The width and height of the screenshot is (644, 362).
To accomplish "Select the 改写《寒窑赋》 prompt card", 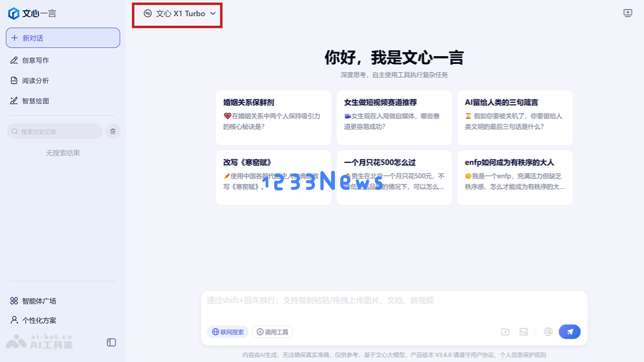I will coord(274,178).
